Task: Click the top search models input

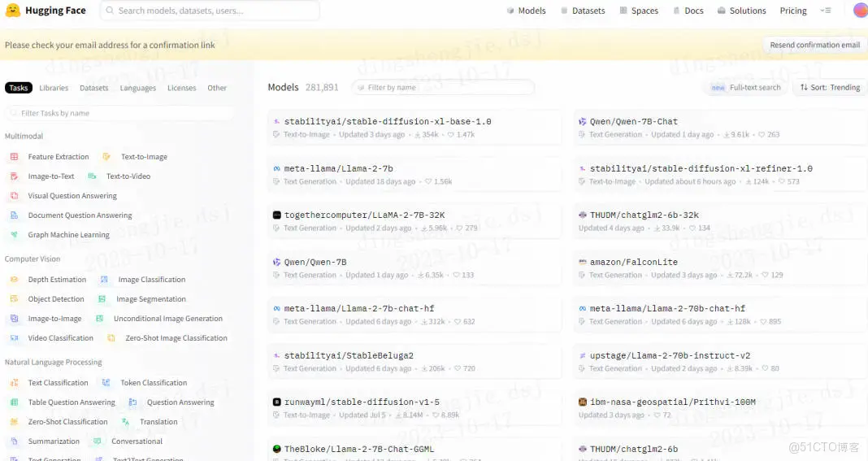Action: coord(210,11)
